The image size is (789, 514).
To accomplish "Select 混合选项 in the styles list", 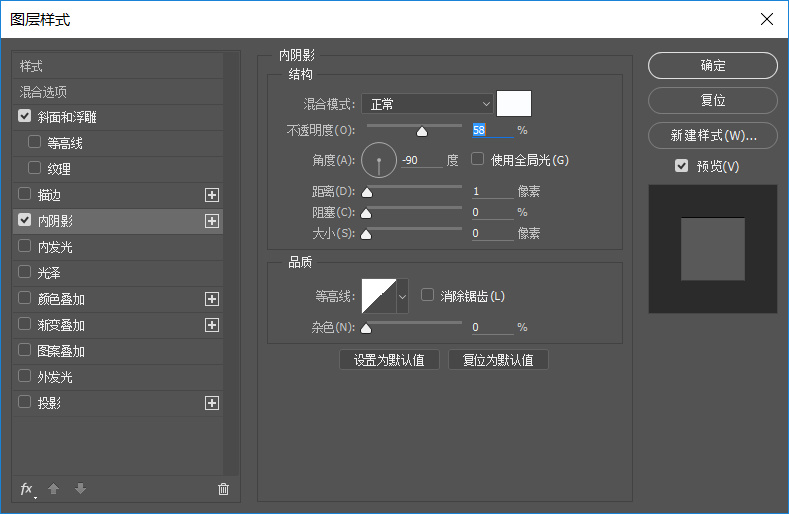I will tap(44, 92).
